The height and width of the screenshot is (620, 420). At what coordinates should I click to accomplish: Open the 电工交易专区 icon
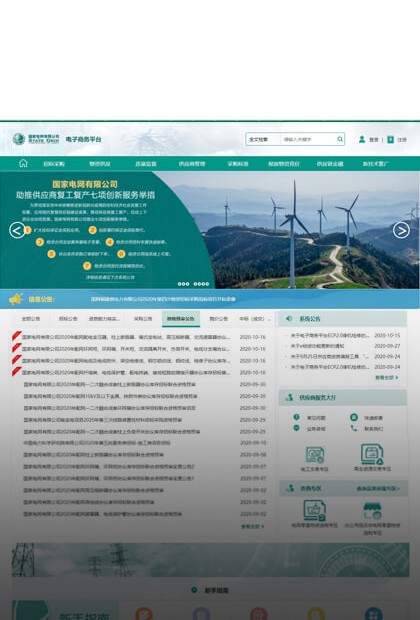(x=315, y=455)
